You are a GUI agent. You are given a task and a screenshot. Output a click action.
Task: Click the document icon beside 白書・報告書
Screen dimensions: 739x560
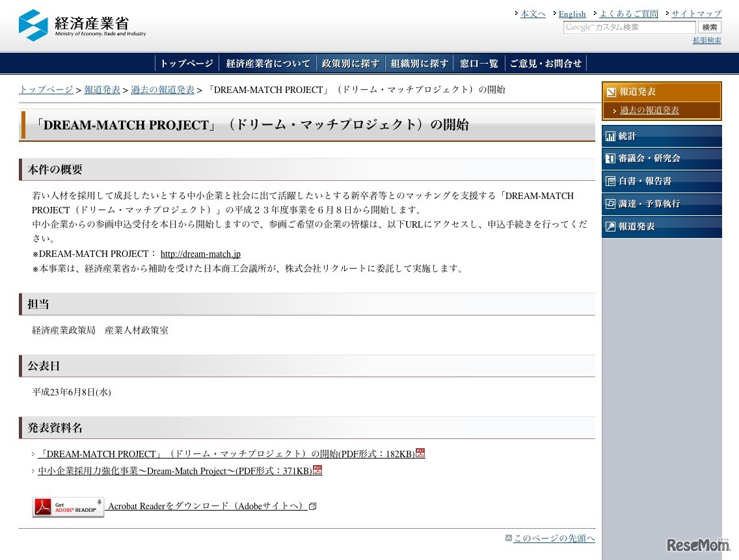pyautogui.click(x=610, y=181)
